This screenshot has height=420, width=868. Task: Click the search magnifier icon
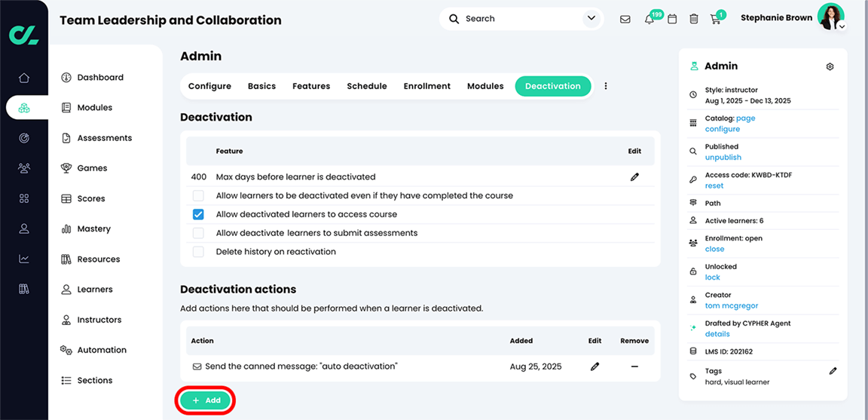(454, 19)
